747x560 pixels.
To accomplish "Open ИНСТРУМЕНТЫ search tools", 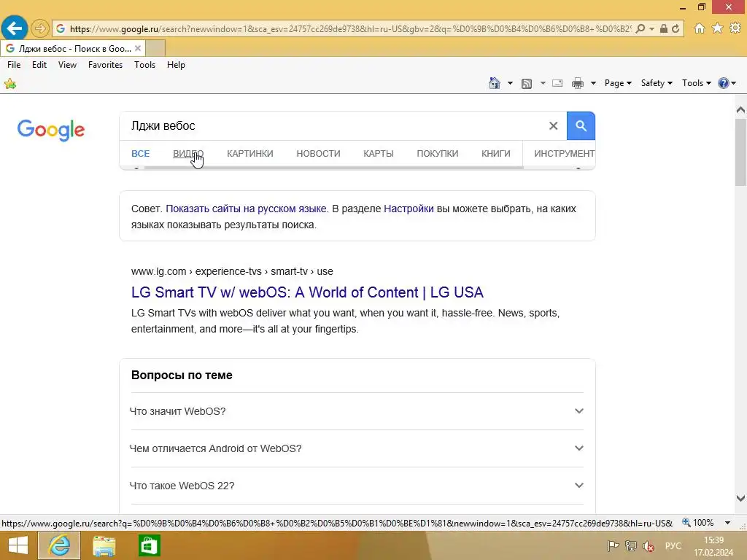I will coord(564,153).
